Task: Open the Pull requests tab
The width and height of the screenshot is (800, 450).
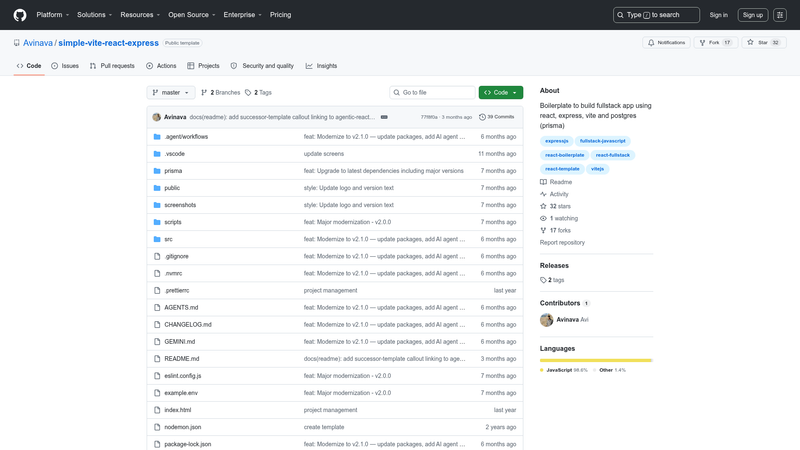Action: click(112, 66)
